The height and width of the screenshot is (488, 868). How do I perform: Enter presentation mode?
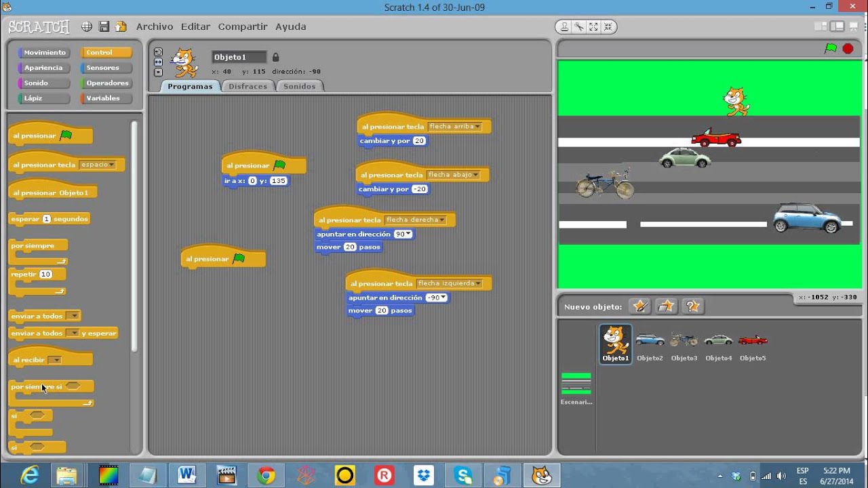tap(853, 26)
